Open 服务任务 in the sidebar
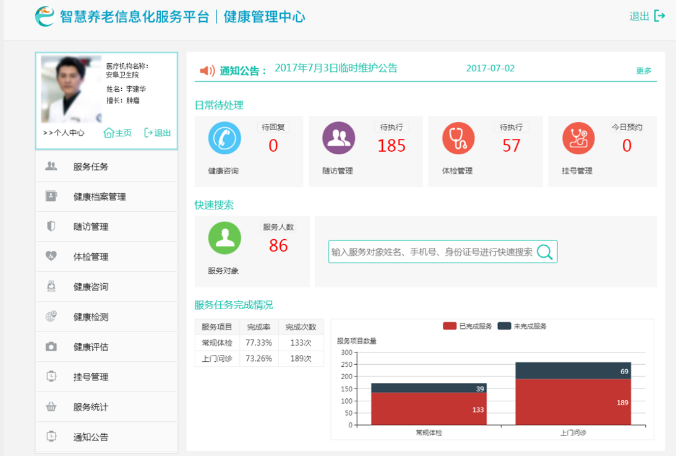This screenshot has width=676, height=456. click(x=106, y=166)
